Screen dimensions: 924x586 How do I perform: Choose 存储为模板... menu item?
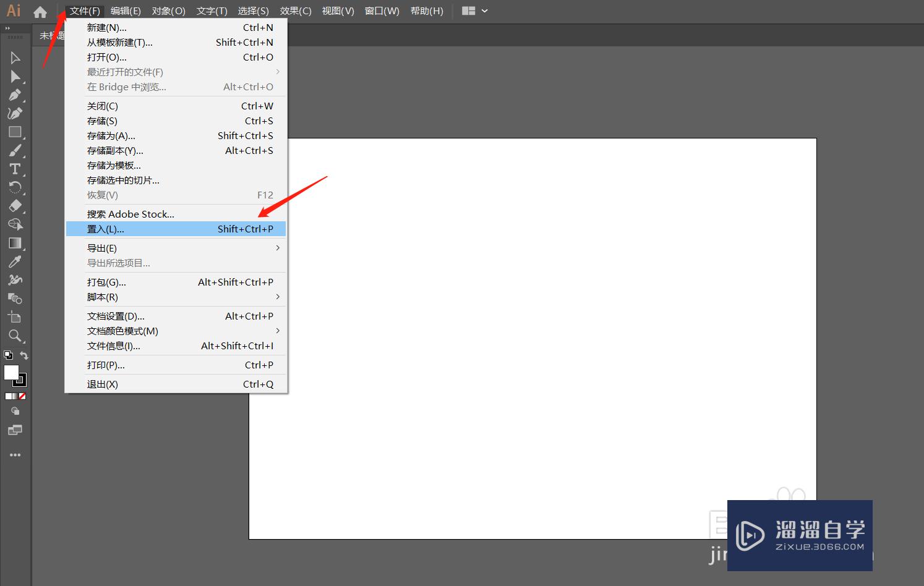(176, 165)
